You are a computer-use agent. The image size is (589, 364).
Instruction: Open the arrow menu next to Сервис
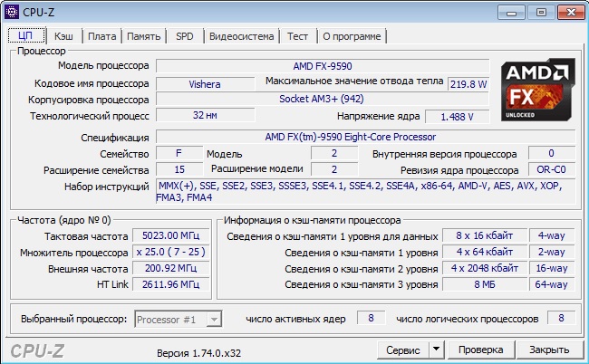[437, 350]
